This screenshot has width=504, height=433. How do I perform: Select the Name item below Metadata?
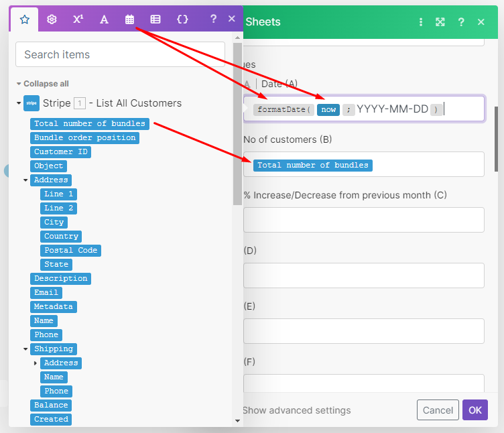click(x=44, y=321)
